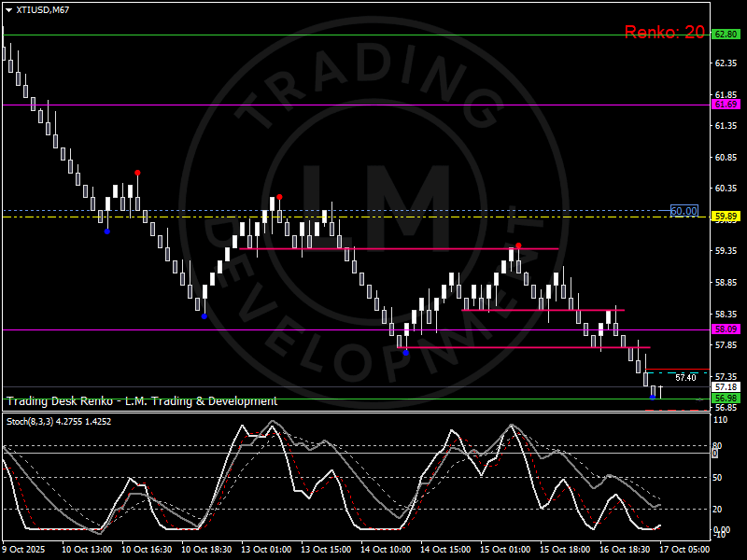The image size is (747, 560).
Task: Select the blue boxed 60.00 level label
Action: [x=684, y=211]
